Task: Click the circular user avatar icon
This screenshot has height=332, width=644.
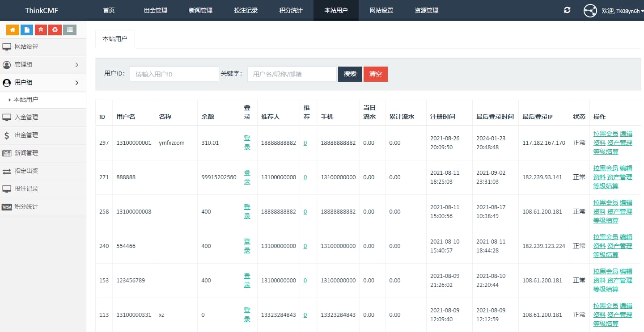Action: (590, 11)
